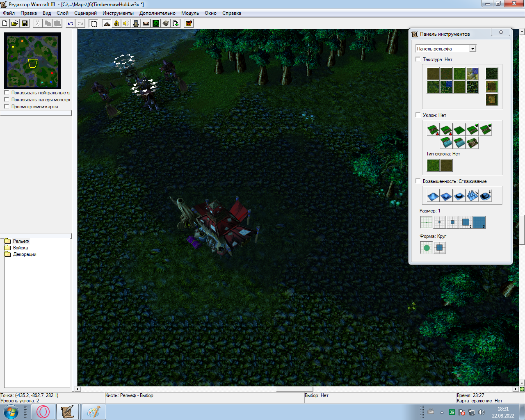Screen dimensions: 525x420
Task: Open the Sound Editor speaker icon
Action: click(x=126, y=23)
